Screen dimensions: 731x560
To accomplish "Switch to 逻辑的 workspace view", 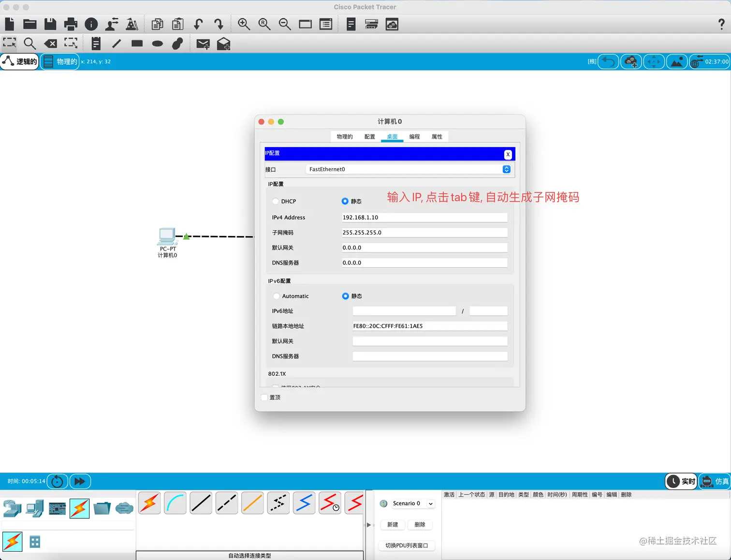I will 19,61.
